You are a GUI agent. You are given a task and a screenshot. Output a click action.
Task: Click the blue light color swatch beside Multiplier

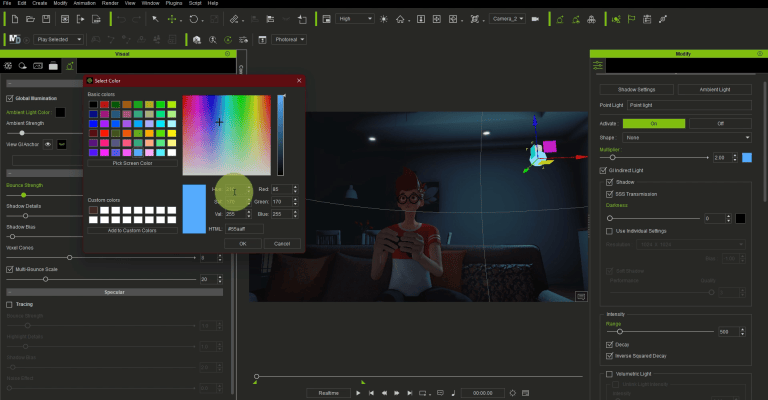[x=747, y=158]
